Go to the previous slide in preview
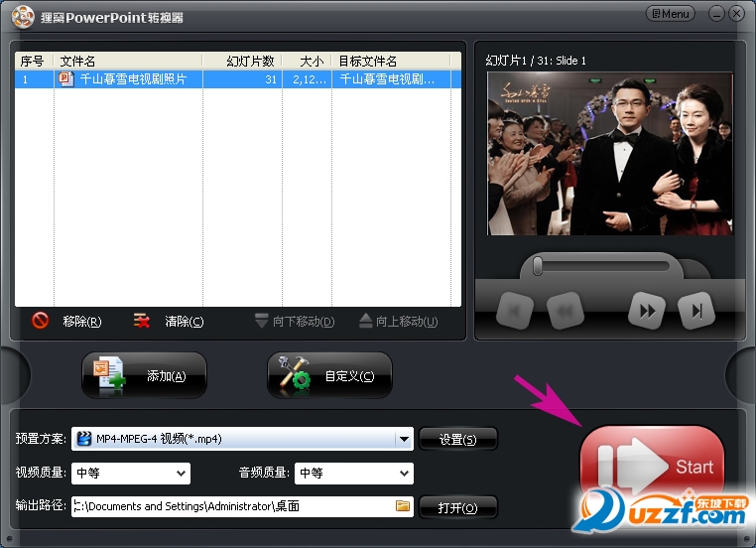 (566, 311)
